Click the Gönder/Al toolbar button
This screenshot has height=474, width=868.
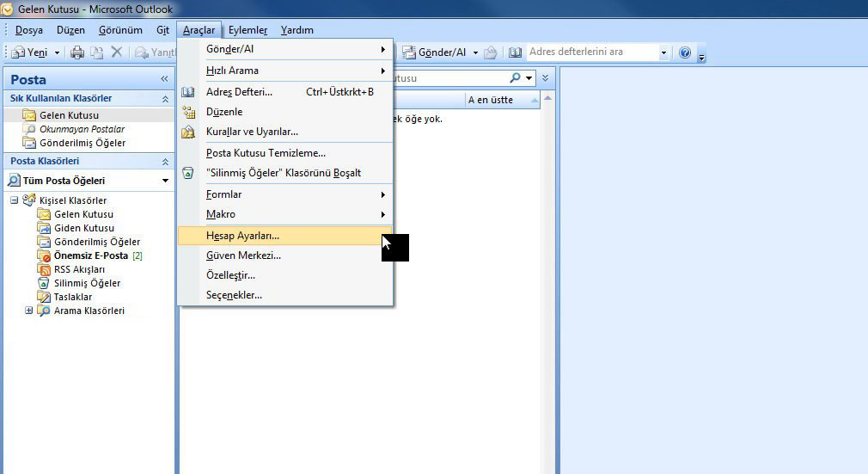point(435,52)
